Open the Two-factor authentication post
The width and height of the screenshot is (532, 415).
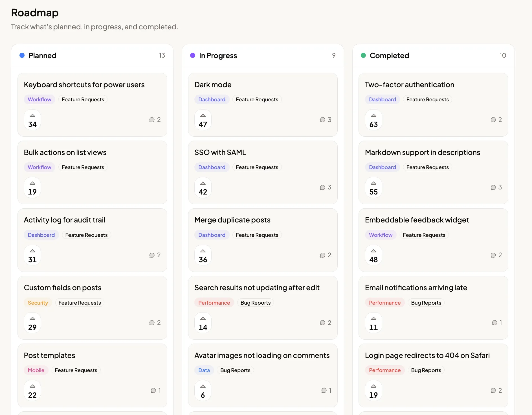pyautogui.click(x=410, y=85)
